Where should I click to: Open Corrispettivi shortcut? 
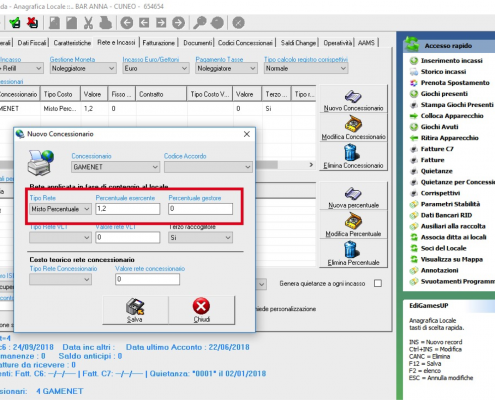(440, 193)
